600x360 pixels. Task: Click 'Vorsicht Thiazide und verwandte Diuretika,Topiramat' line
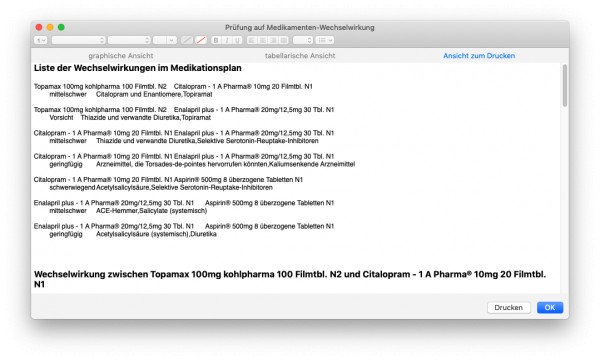tap(130, 118)
